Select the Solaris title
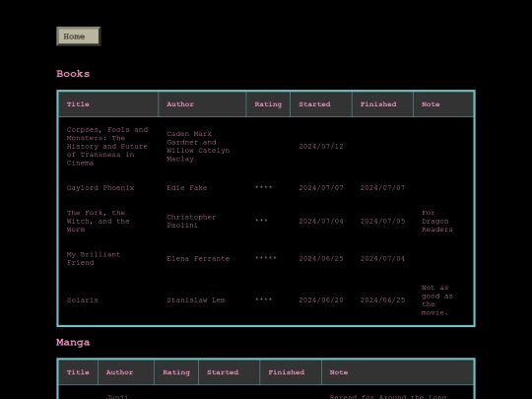This screenshot has height=399, width=532. tap(82, 299)
